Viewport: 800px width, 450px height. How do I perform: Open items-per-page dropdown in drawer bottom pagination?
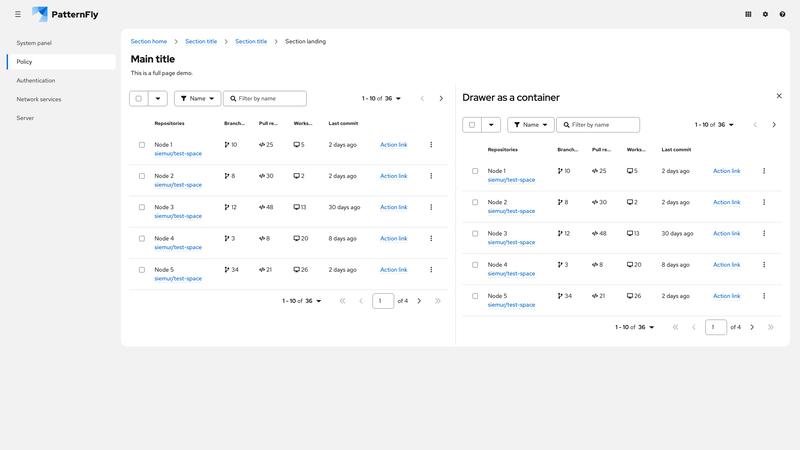pos(634,328)
